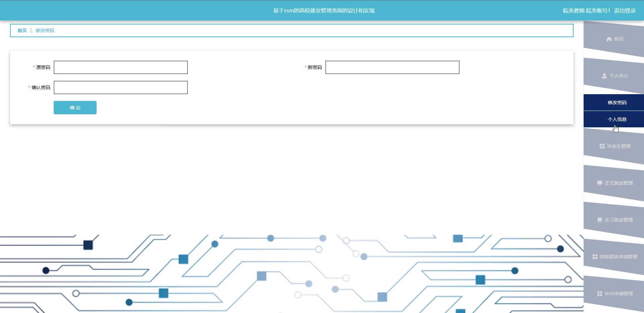Screen dimensions: 644x313
Task: Click the icon beside 实习就业管理
Action: tap(600, 220)
